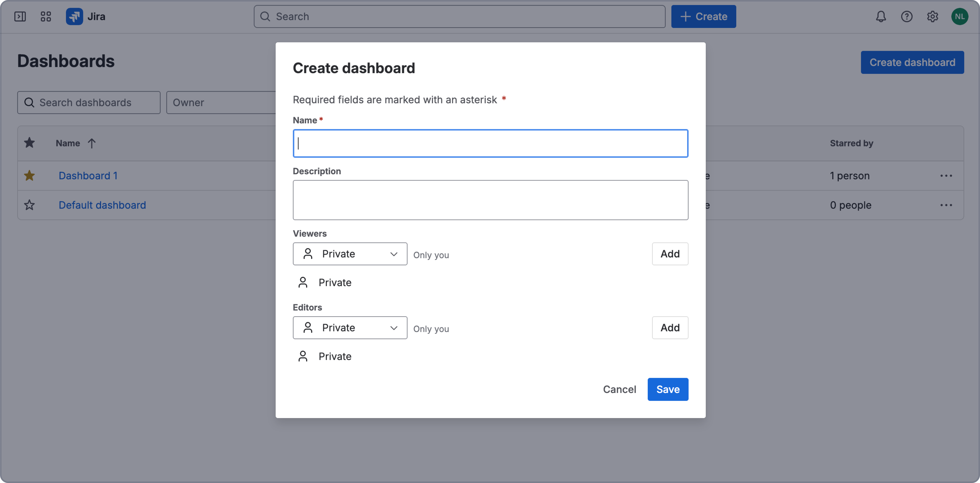
Task: Unstar Dashboard 1
Action: pyautogui.click(x=29, y=176)
